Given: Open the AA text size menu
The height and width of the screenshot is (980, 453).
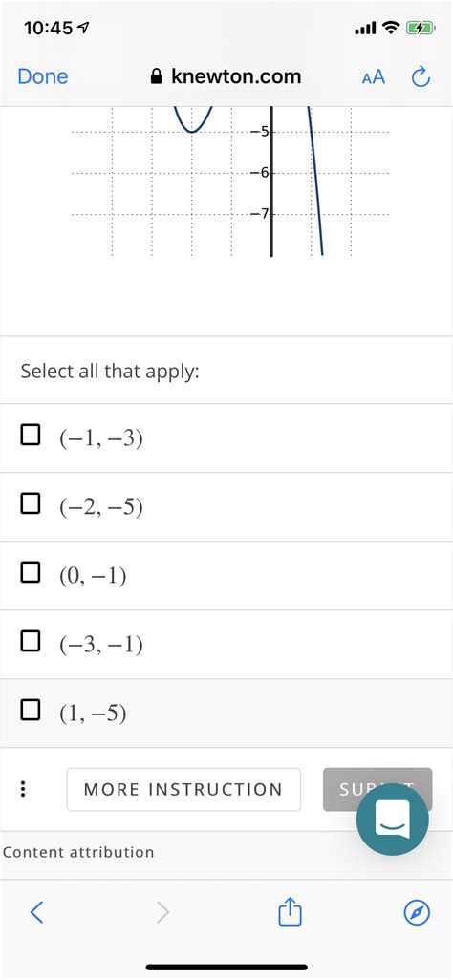Looking at the screenshot, I should pyautogui.click(x=373, y=77).
